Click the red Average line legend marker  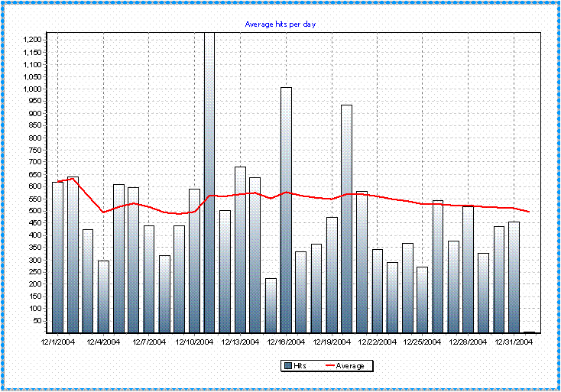(x=330, y=366)
